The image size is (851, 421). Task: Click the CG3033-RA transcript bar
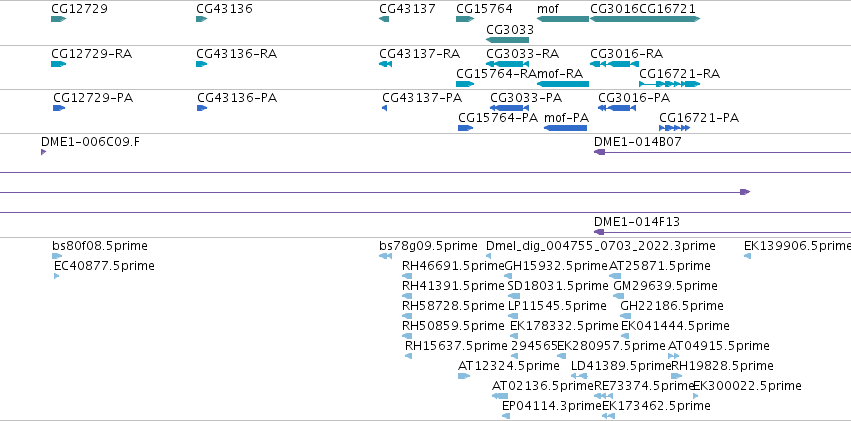point(507,64)
